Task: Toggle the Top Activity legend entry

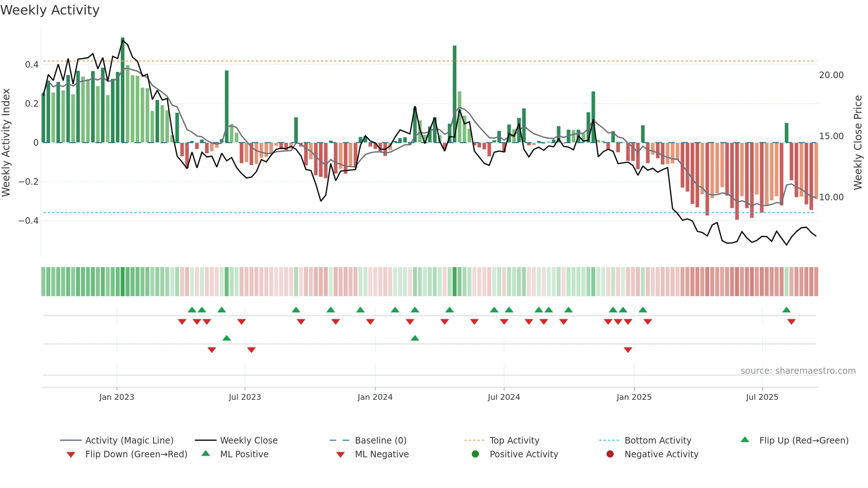Action: tap(502, 440)
